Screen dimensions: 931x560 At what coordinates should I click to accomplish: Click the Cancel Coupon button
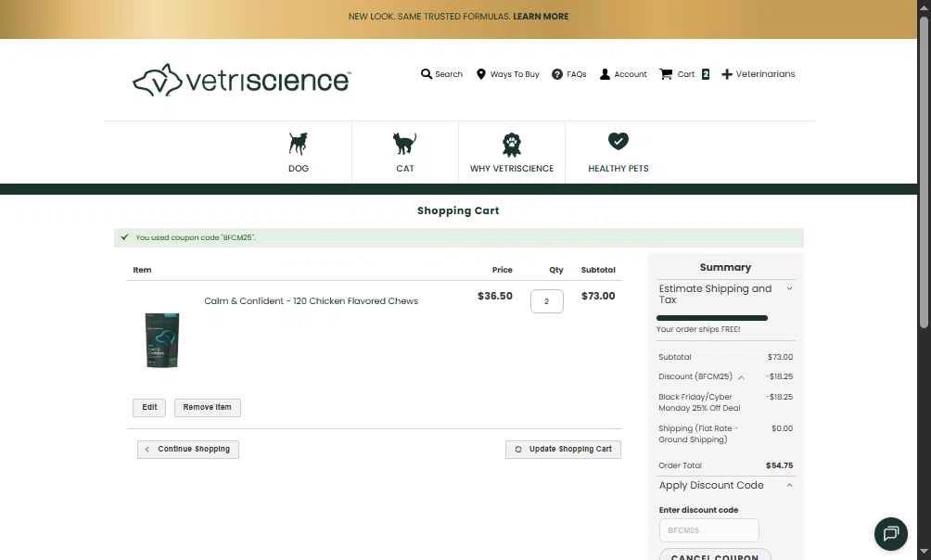point(715,556)
